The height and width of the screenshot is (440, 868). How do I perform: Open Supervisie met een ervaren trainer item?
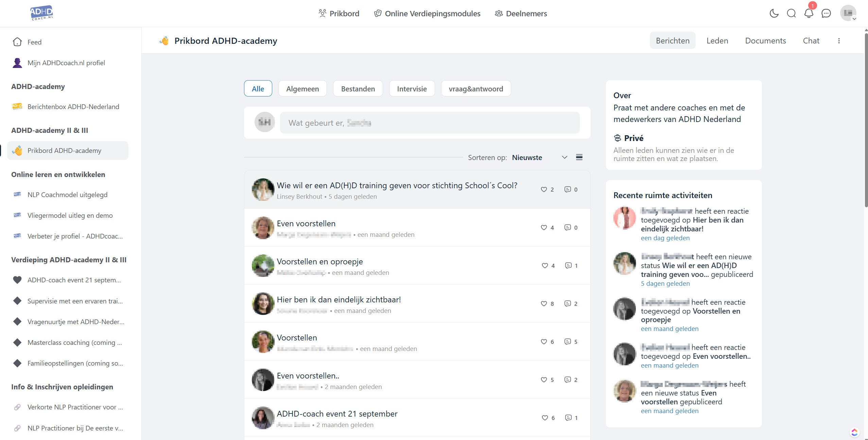pos(68,301)
